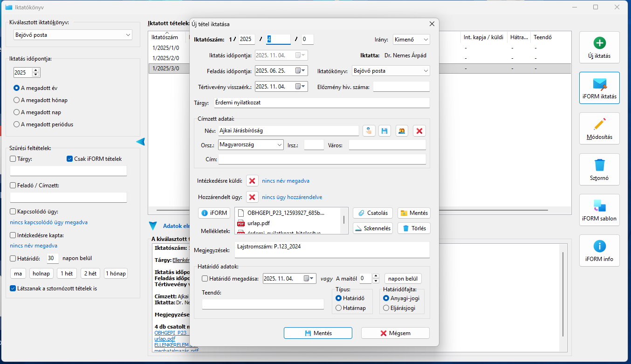
Task: Click the Módosítás pencil button
Action: [x=599, y=128]
